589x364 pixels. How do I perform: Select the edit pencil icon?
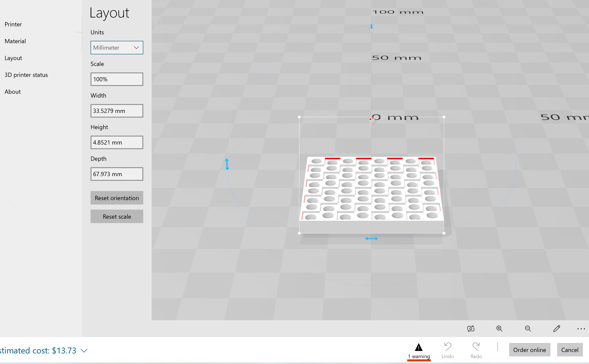(x=557, y=328)
